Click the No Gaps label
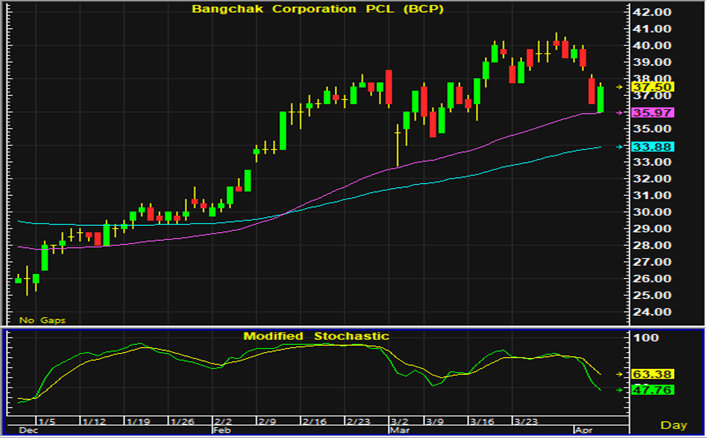This screenshot has width=707, height=438. click(39, 320)
